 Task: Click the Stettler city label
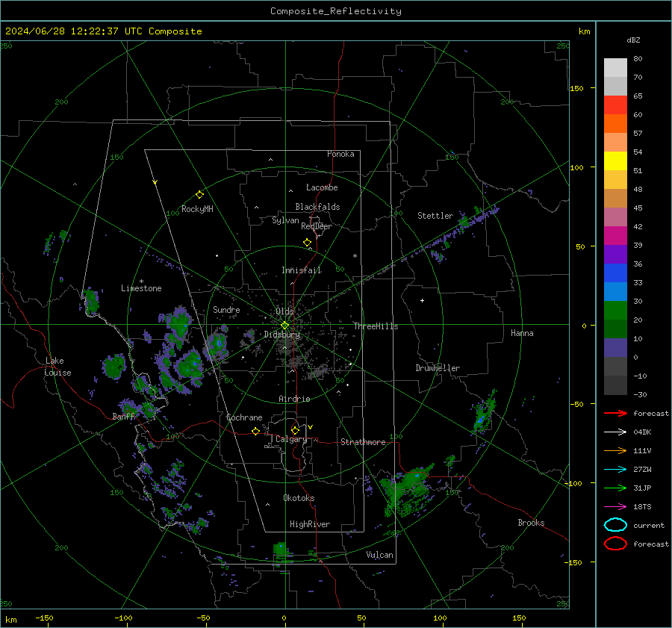(435, 216)
